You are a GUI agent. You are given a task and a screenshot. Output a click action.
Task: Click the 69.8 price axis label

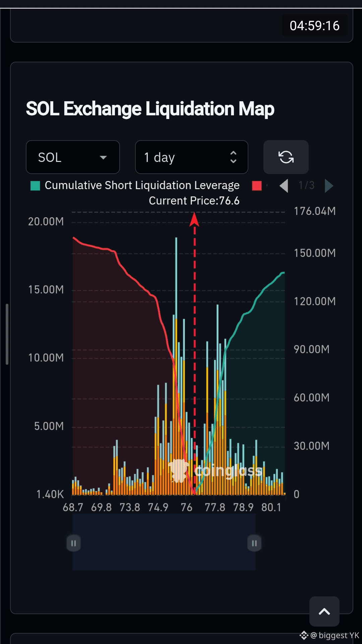[x=101, y=507]
